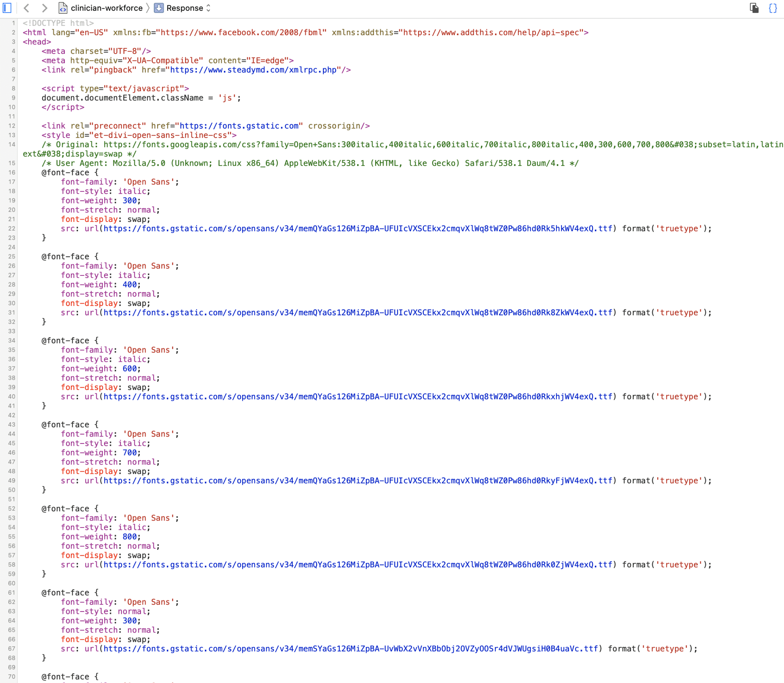The width and height of the screenshot is (784, 683).
Task: Open the font URL ending Rk5hkWV4exQ.ttf
Action: click(x=358, y=229)
